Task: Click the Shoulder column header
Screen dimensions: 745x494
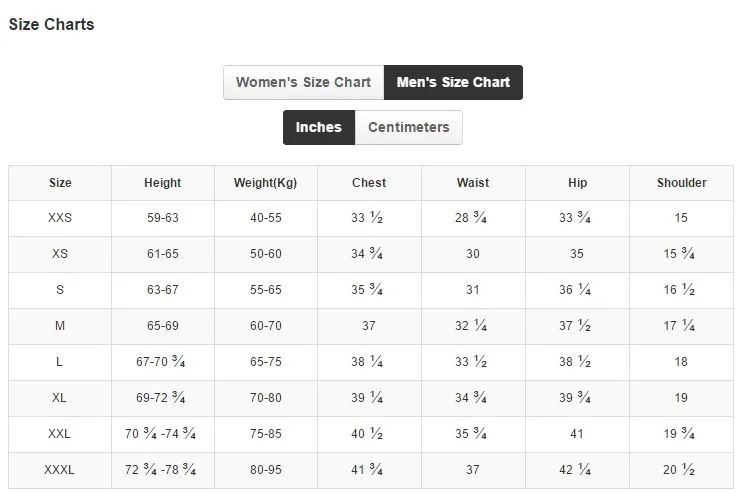Action: [x=681, y=183]
